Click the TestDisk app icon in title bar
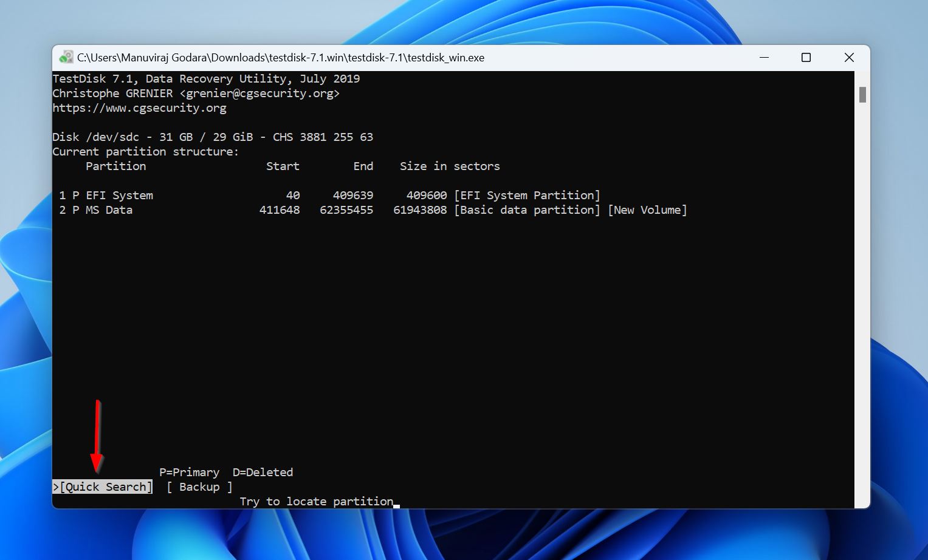The image size is (928, 560). coord(66,58)
